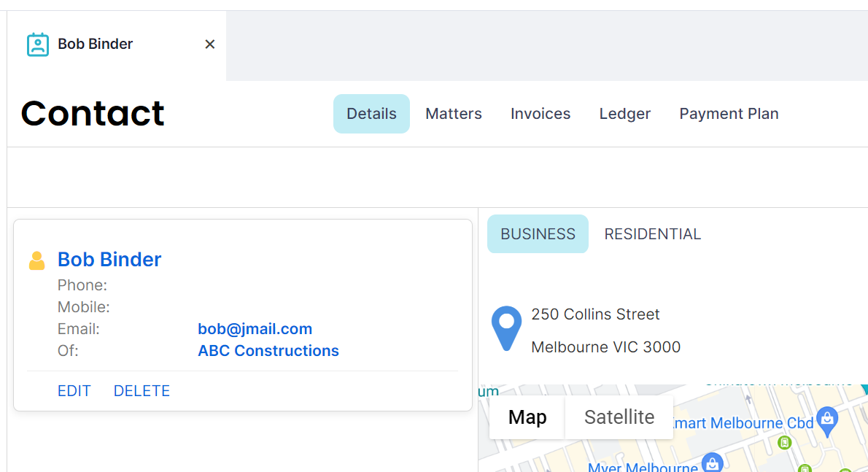Viewport: 868px width, 472px height.
Task: Switch to the Details tab
Action: 371,113
